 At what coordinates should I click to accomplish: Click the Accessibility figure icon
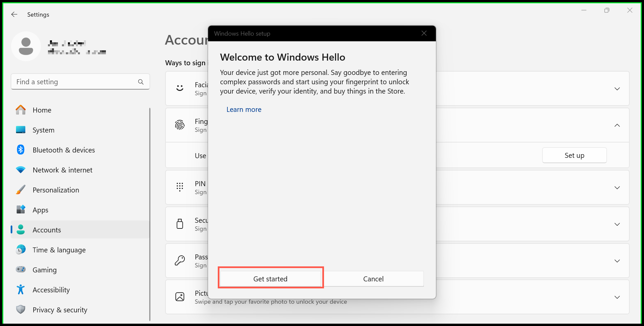point(21,290)
